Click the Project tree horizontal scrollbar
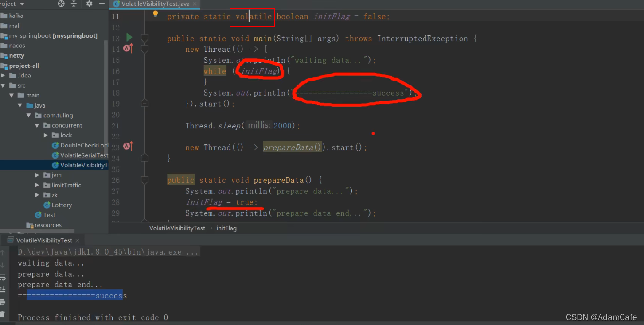The width and height of the screenshot is (644, 325). point(37,231)
